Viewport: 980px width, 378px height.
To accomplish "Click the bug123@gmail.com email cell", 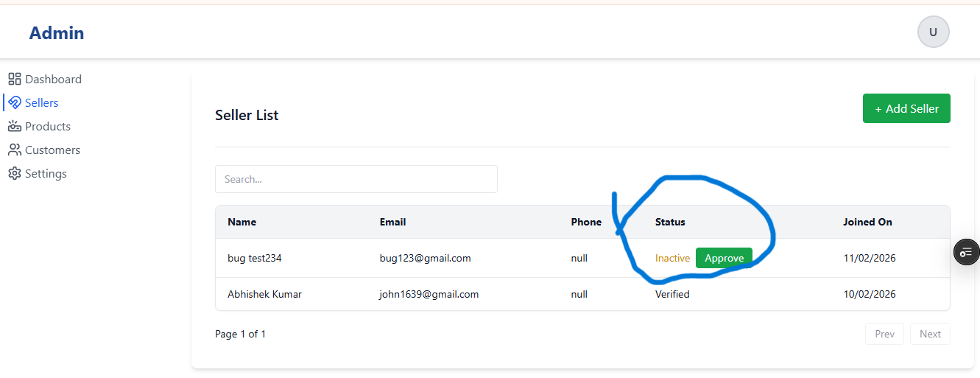I will (425, 258).
